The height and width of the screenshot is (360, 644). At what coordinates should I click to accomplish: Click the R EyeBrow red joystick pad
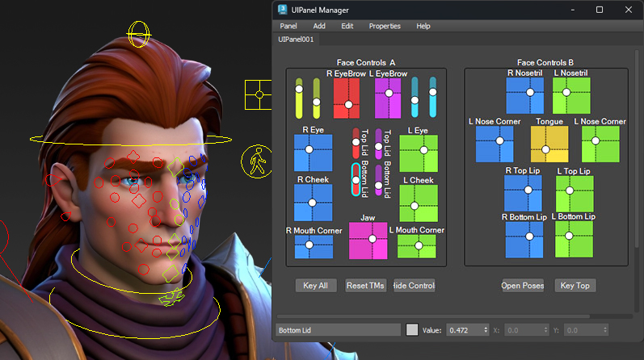pos(346,98)
